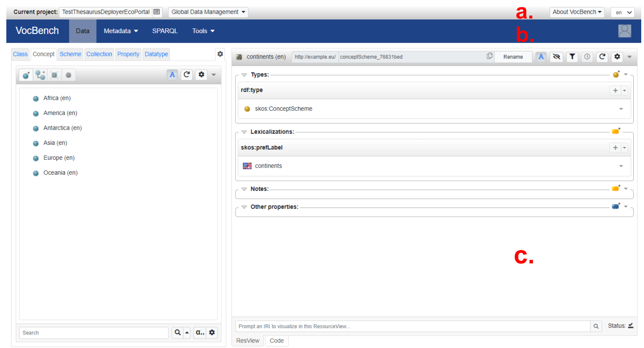Click the Status indicator icon
The image size is (644, 348).
pos(631,326)
